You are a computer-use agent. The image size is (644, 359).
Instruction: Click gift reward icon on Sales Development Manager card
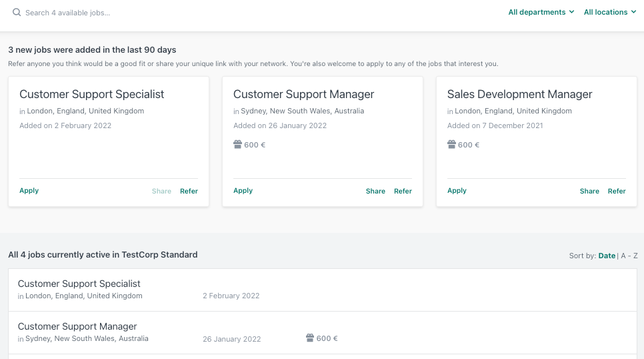click(x=451, y=145)
